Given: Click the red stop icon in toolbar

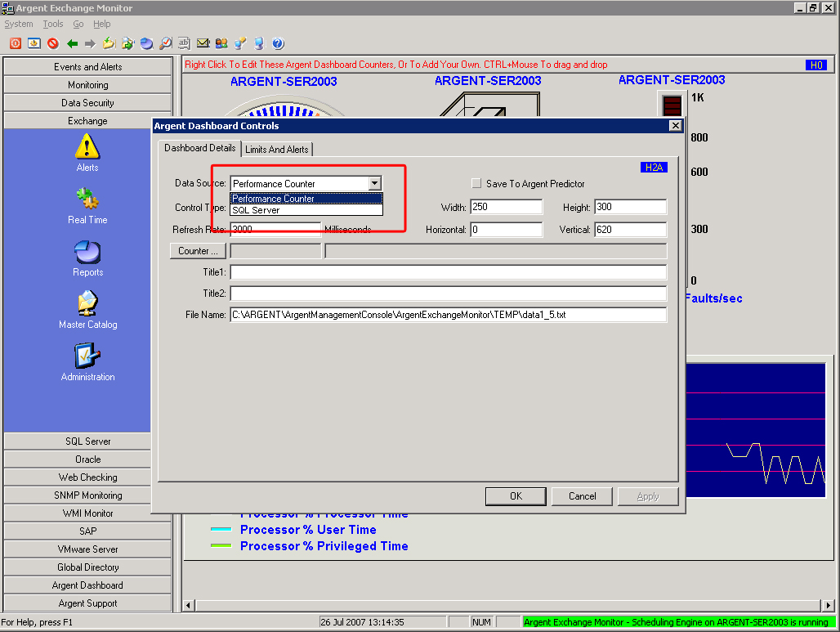Looking at the screenshot, I should [x=53, y=43].
